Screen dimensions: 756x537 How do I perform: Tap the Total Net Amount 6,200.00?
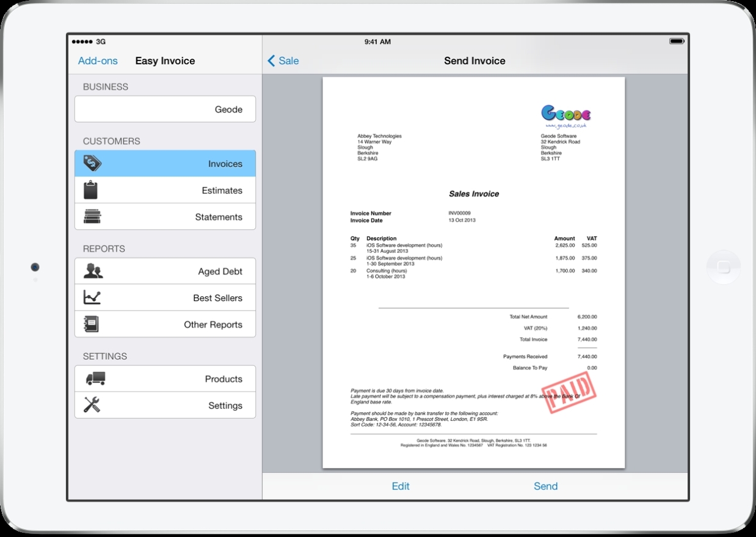pos(587,317)
